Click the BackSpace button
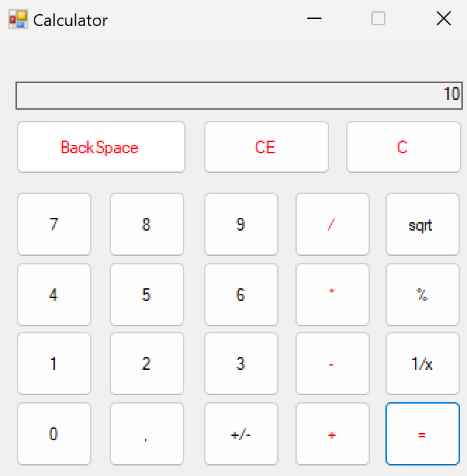This screenshot has width=467, height=476. (x=101, y=147)
